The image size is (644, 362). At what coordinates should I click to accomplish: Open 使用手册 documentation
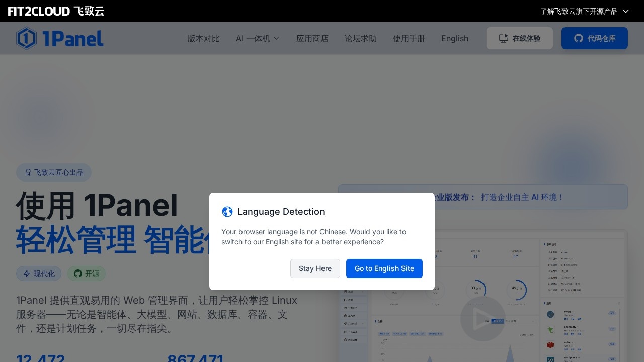[409, 38]
